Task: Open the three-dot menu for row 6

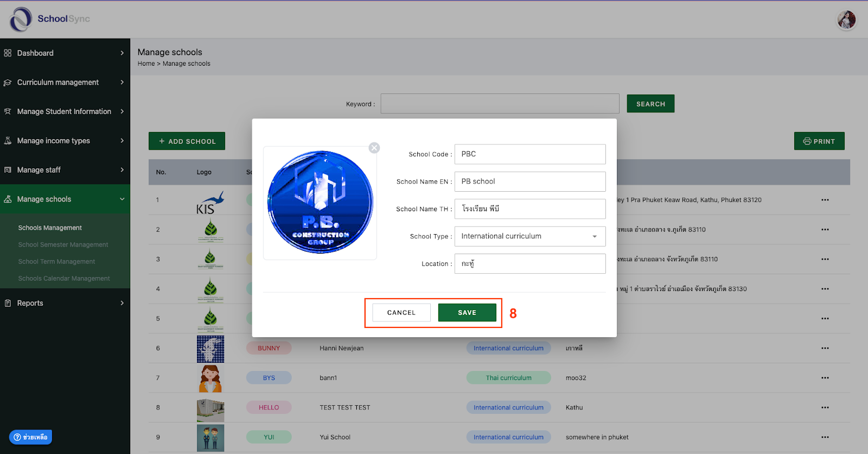Action: tap(825, 348)
